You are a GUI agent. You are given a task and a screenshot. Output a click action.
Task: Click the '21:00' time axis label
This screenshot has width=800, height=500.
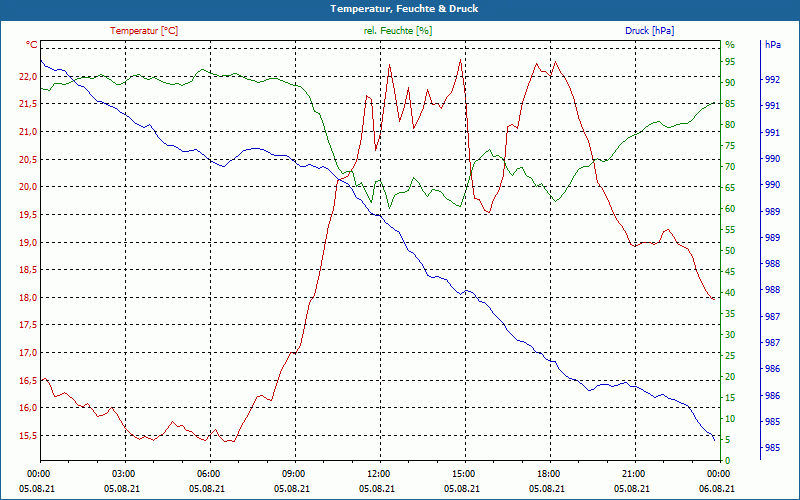point(634,474)
